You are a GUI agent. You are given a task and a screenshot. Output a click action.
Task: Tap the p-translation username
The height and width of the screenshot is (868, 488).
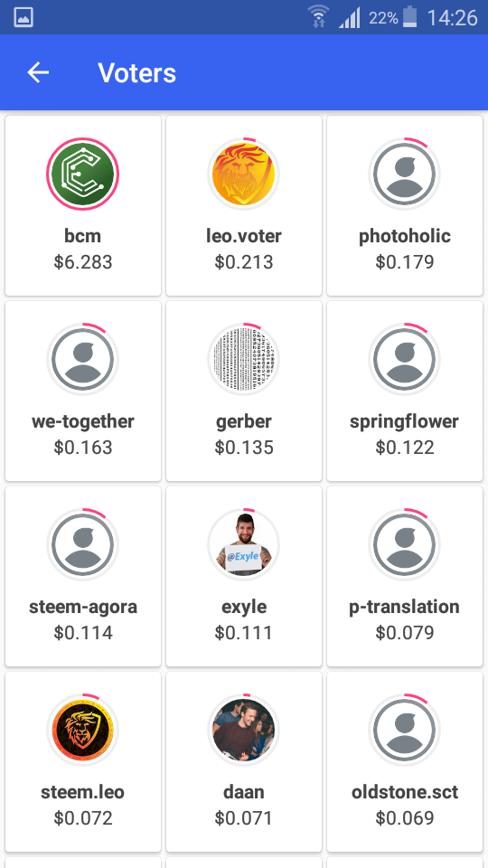405,607
